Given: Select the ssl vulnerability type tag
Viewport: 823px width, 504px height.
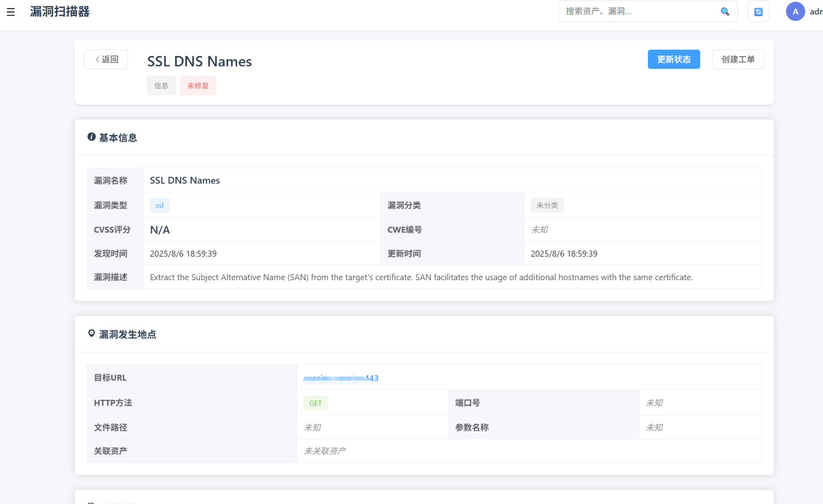Looking at the screenshot, I should tap(160, 205).
